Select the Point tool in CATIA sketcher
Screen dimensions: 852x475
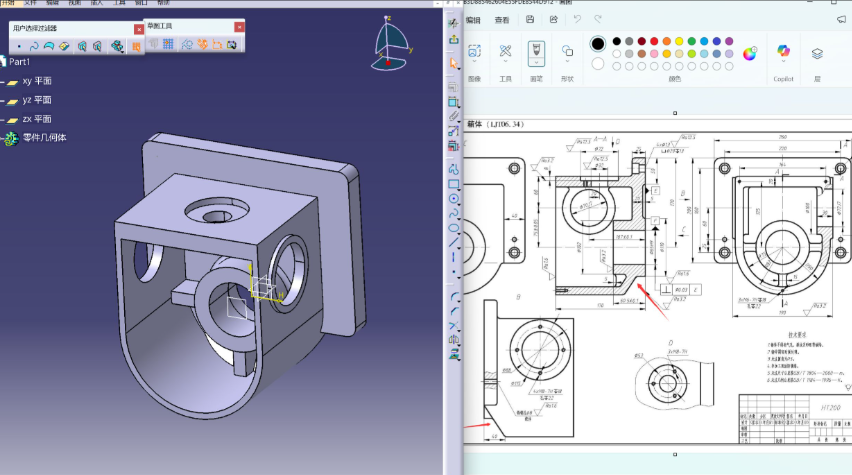pos(454,272)
